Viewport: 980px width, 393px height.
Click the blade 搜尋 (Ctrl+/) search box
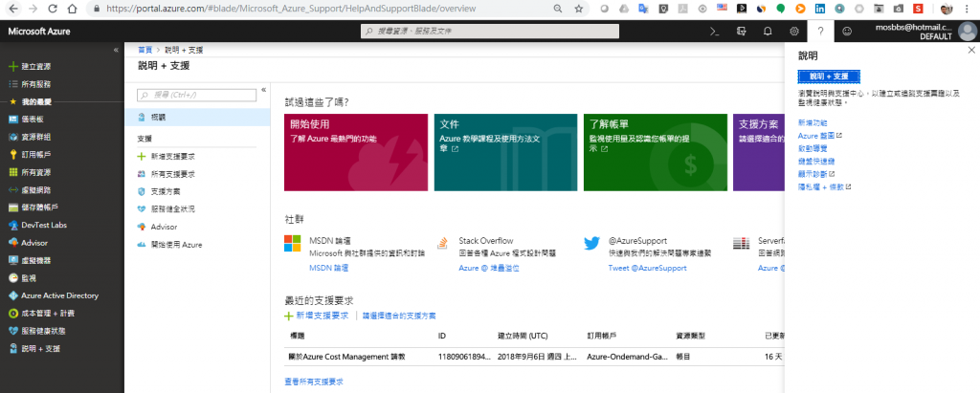point(196,95)
